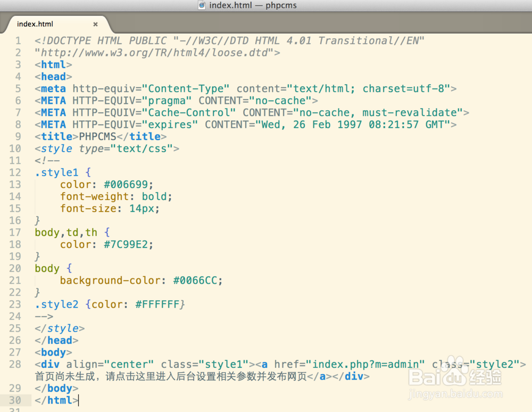The image size is (532, 412).
Task: Click the opening html tag on line 3
Action: click(x=53, y=64)
